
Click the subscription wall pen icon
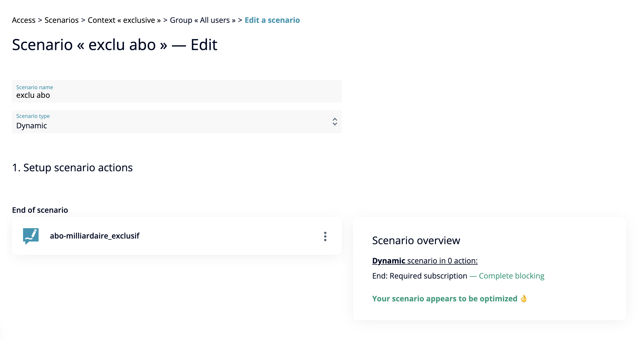(31, 236)
